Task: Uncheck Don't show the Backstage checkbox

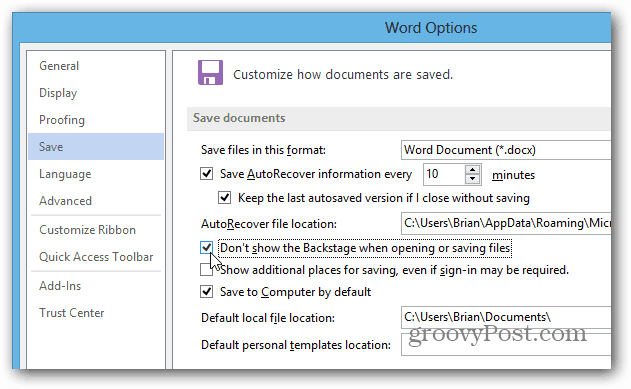Action: pyautogui.click(x=206, y=247)
